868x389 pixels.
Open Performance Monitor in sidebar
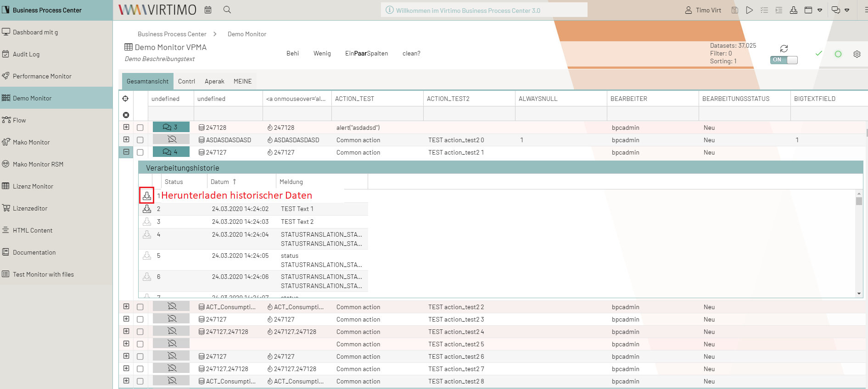click(42, 76)
